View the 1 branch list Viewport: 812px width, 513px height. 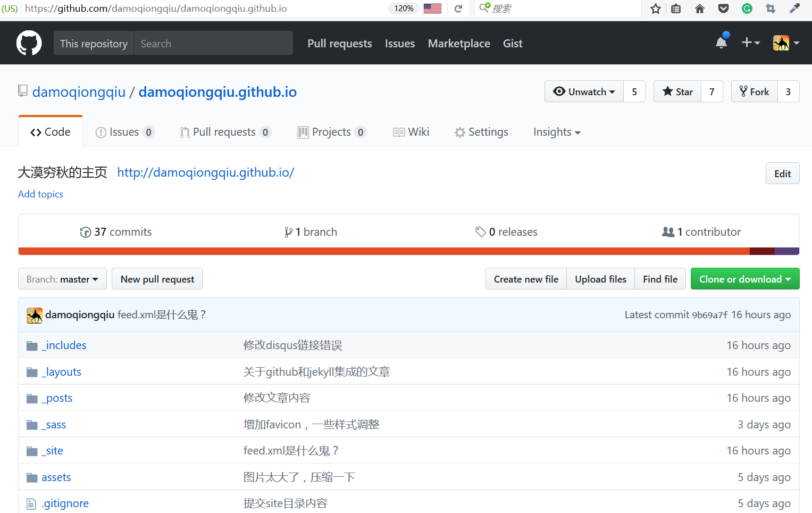[x=311, y=232]
